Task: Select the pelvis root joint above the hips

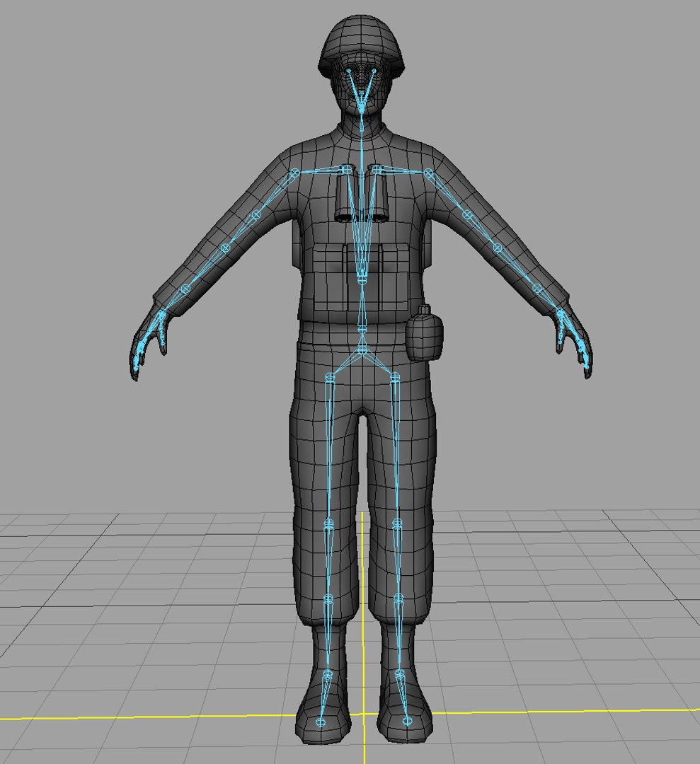Action: point(362,349)
